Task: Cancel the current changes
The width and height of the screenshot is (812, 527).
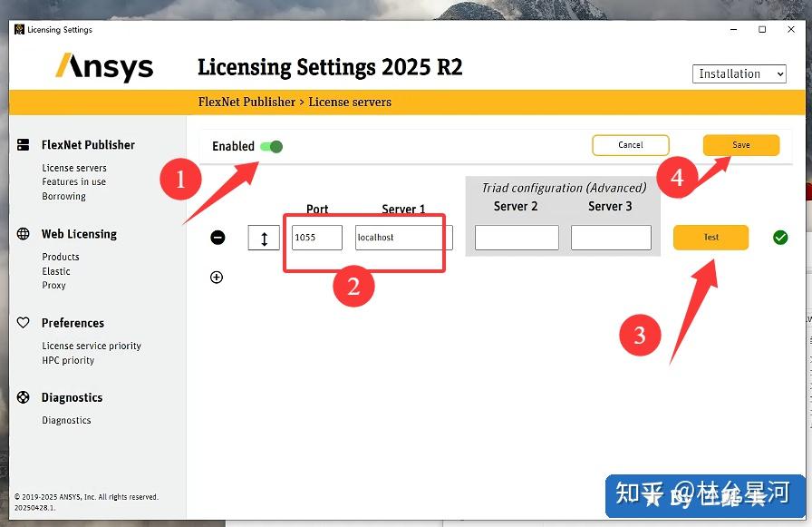Action: 630,144
